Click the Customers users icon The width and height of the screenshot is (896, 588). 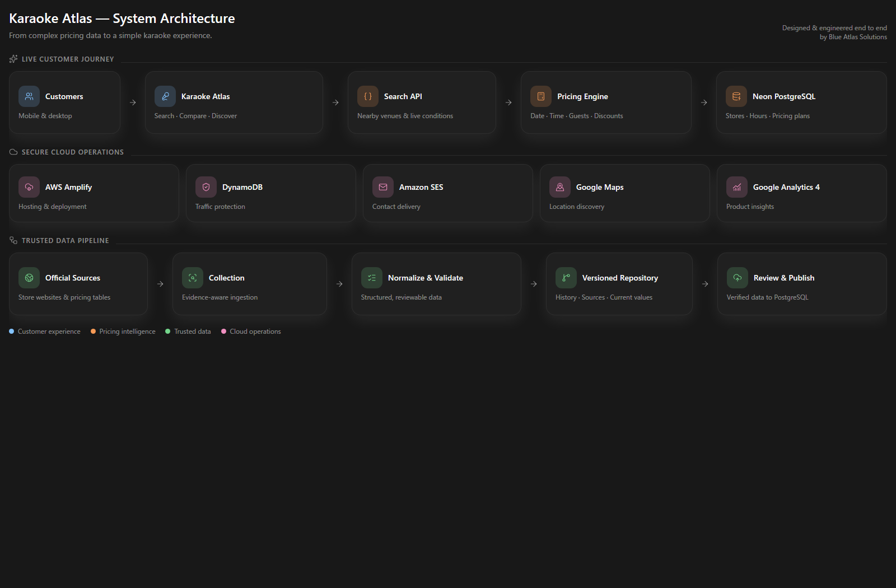point(29,96)
